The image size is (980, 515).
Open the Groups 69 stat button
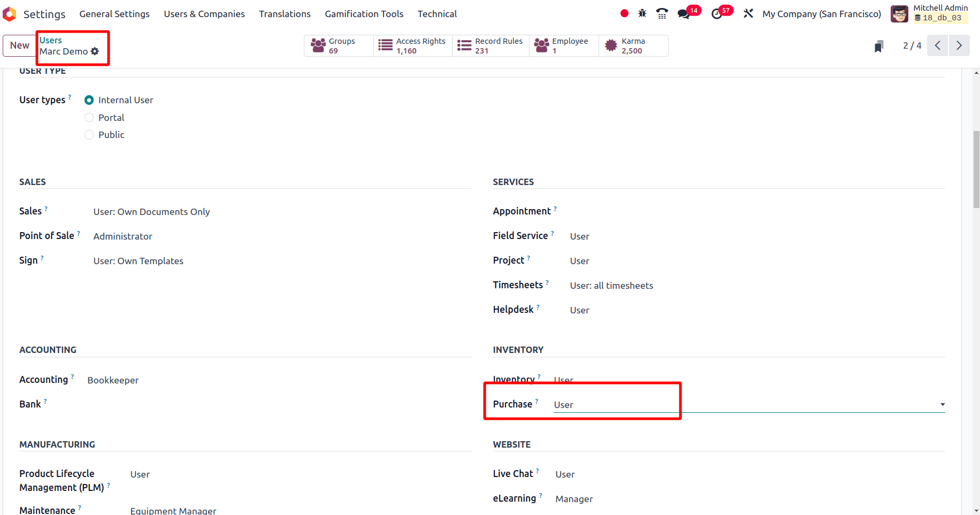coord(339,45)
